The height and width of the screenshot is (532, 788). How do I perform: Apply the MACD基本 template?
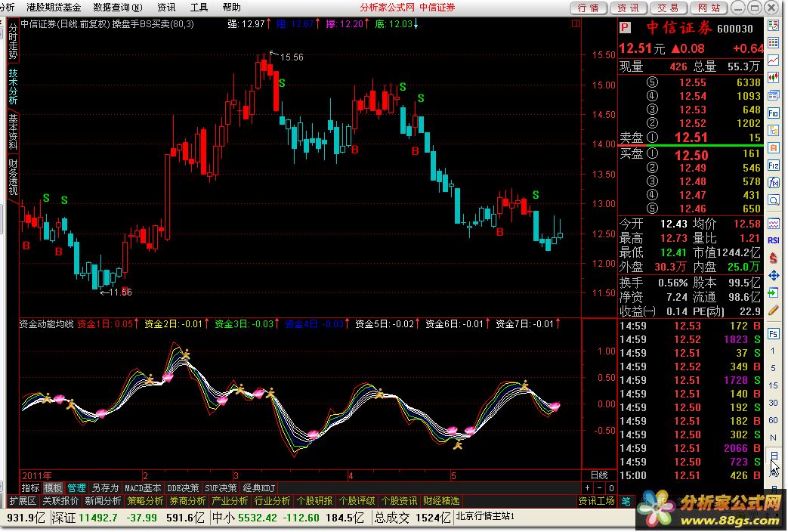pos(143,487)
